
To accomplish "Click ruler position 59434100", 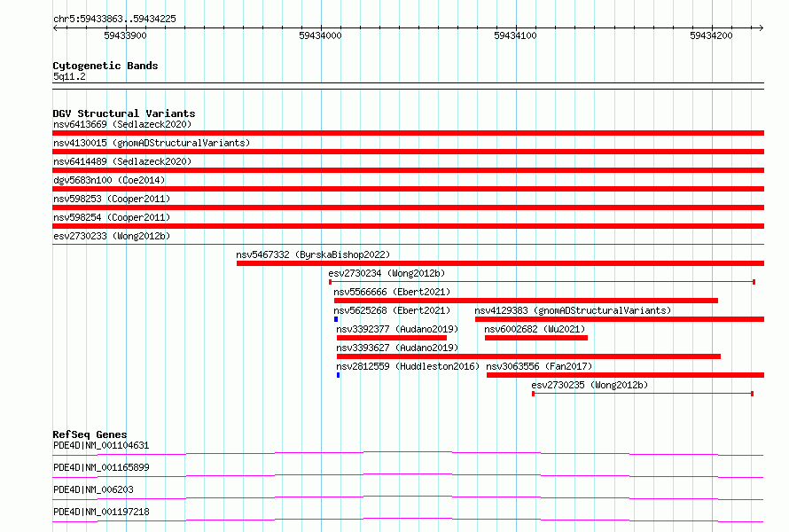I will click(x=515, y=35).
